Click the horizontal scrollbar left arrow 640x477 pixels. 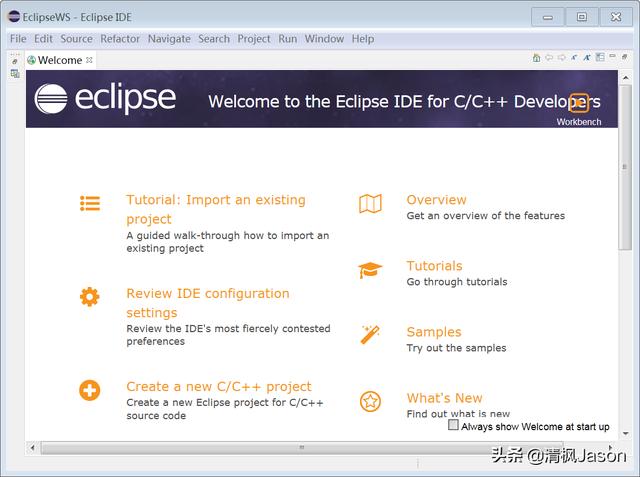[x=32, y=448]
